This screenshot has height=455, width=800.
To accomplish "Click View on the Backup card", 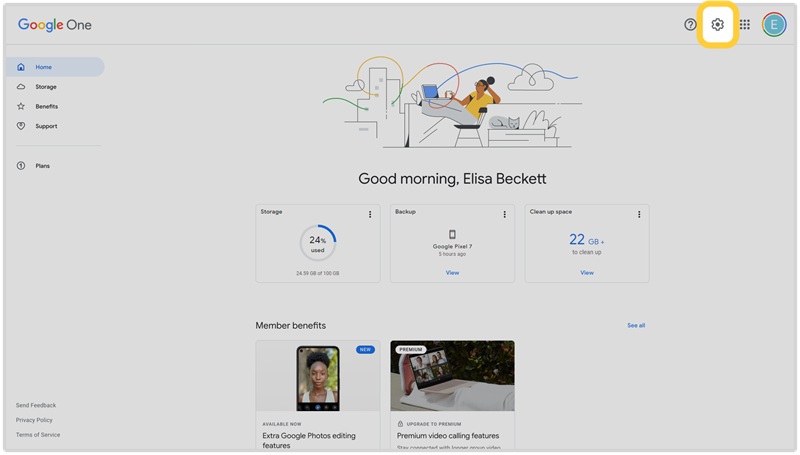I will [452, 272].
